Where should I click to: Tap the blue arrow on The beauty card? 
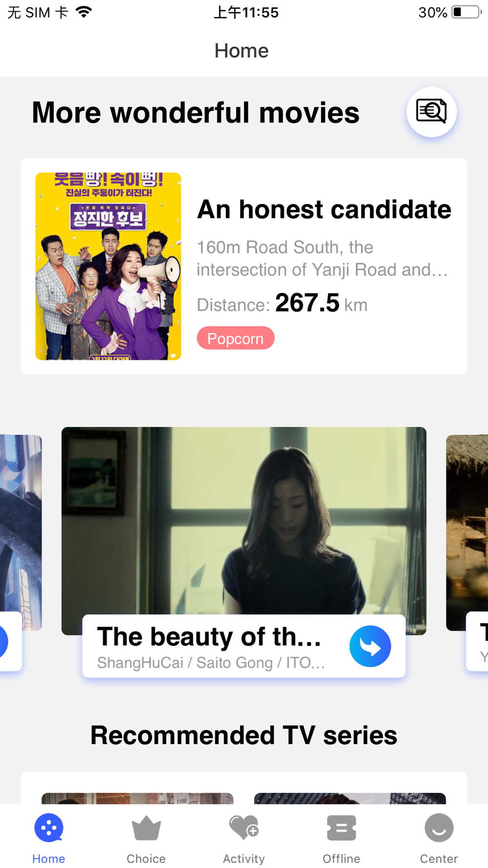point(370,646)
